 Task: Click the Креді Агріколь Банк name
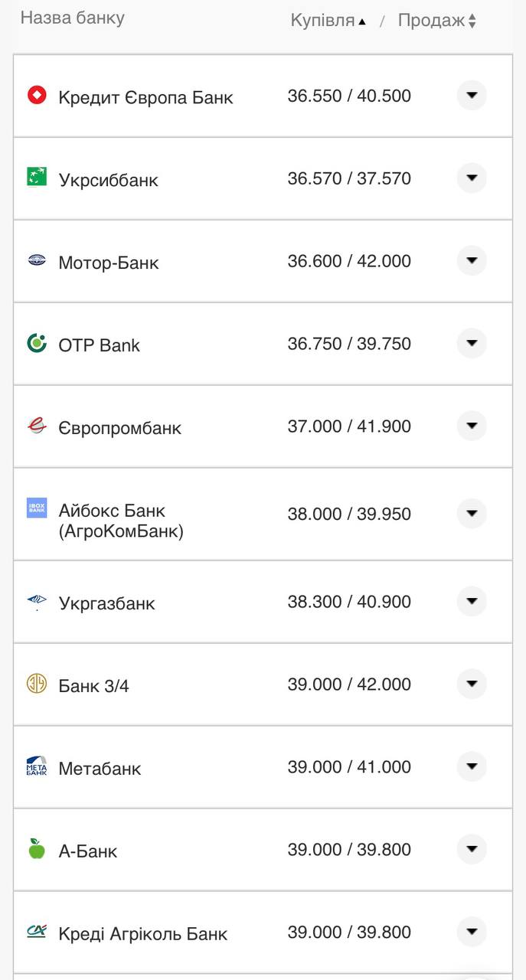click(x=142, y=933)
